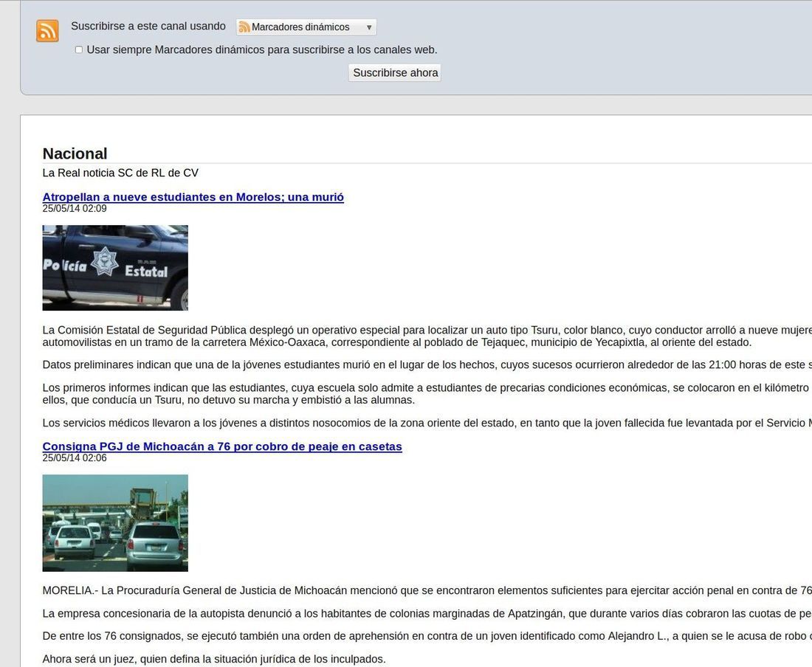Click the paragraph starting Los primeros informes indican
Image resolution: width=812 pixels, height=667 pixels.
pyautogui.click(x=427, y=394)
